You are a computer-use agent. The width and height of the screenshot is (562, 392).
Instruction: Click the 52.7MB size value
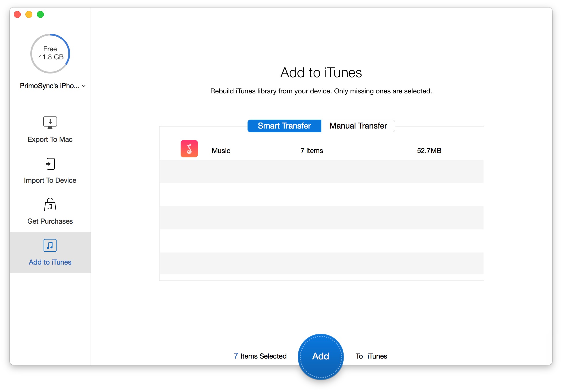tap(429, 151)
